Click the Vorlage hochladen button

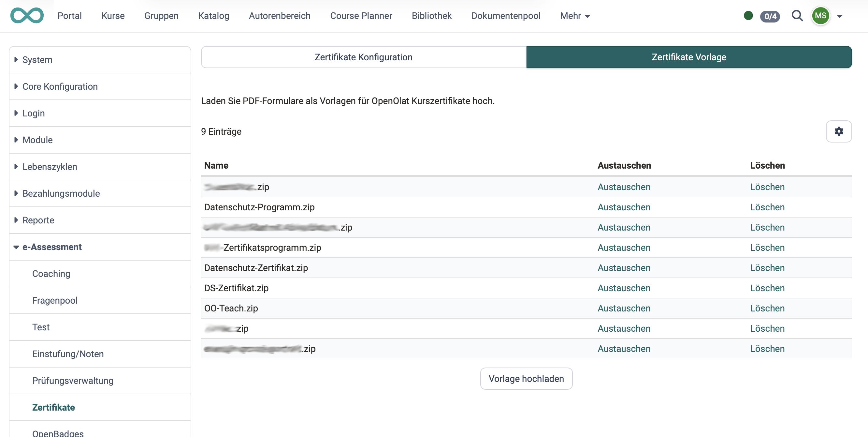point(526,379)
